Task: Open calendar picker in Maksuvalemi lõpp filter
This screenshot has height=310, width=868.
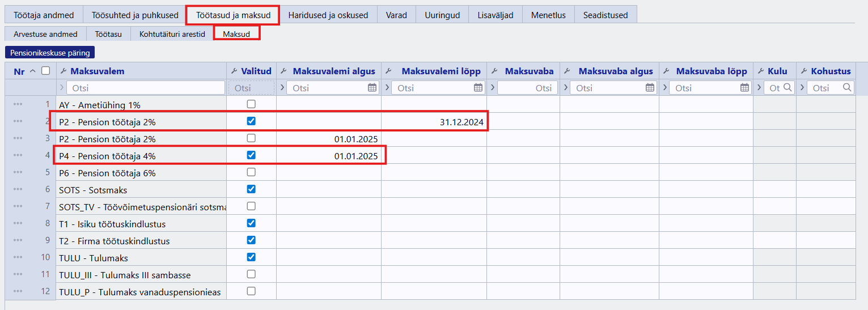Action: pyautogui.click(x=478, y=88)
